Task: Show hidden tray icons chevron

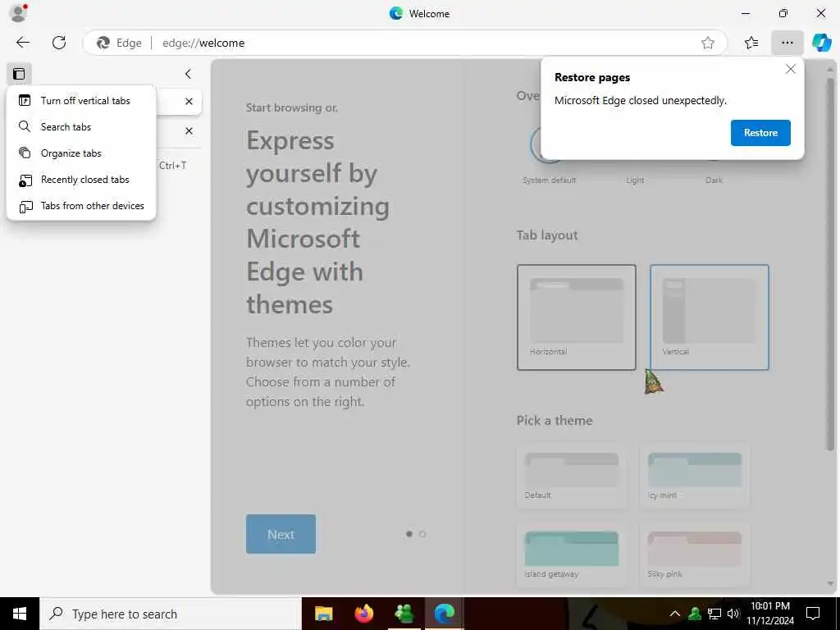Action: coord(675,614)
